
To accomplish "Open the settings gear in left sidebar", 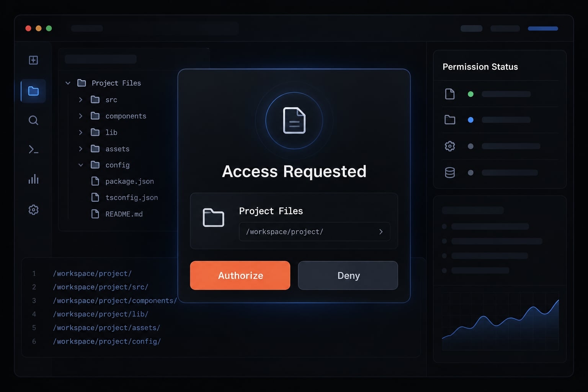I will [33, 209].
